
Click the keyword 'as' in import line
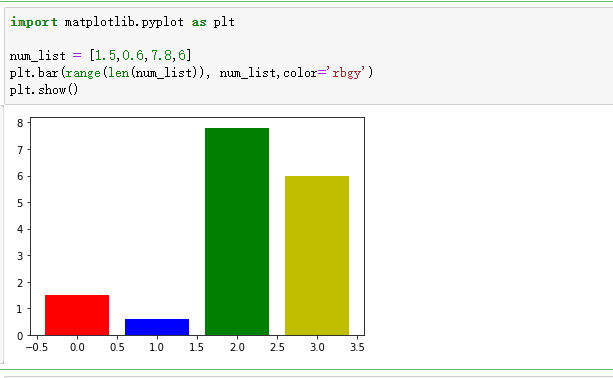click(x=199, y=22)
